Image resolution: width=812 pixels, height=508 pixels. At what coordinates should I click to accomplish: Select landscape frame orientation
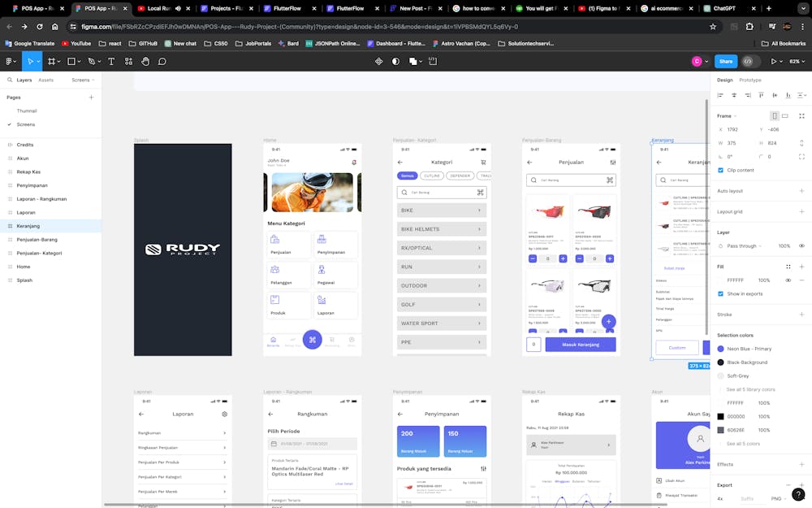tap(785, 116)
